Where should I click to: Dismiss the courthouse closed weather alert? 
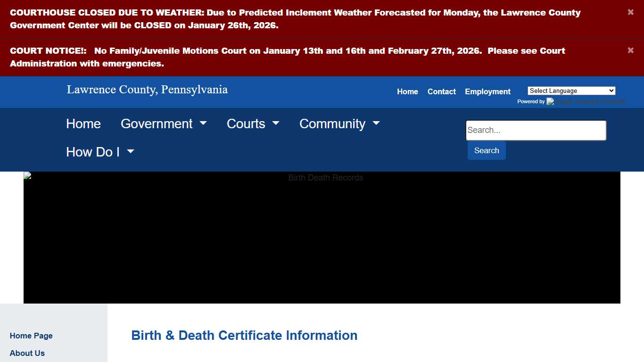(630, 12)
